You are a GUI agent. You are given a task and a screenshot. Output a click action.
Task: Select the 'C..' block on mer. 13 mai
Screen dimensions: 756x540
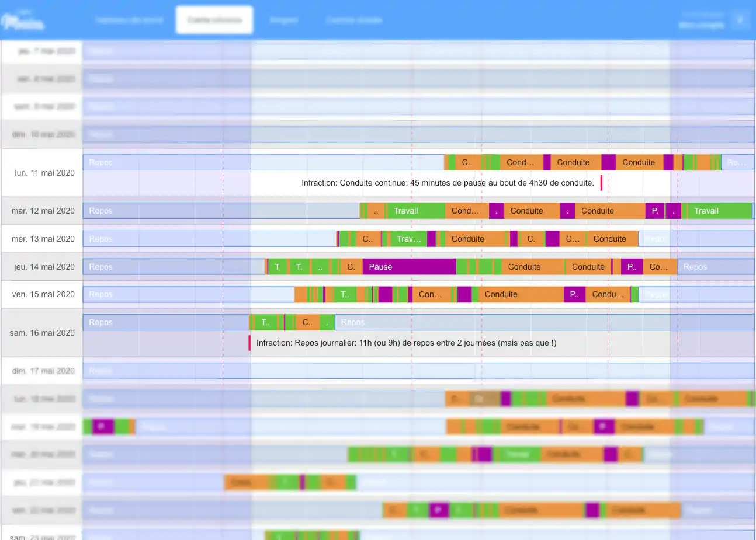point(368,239)
